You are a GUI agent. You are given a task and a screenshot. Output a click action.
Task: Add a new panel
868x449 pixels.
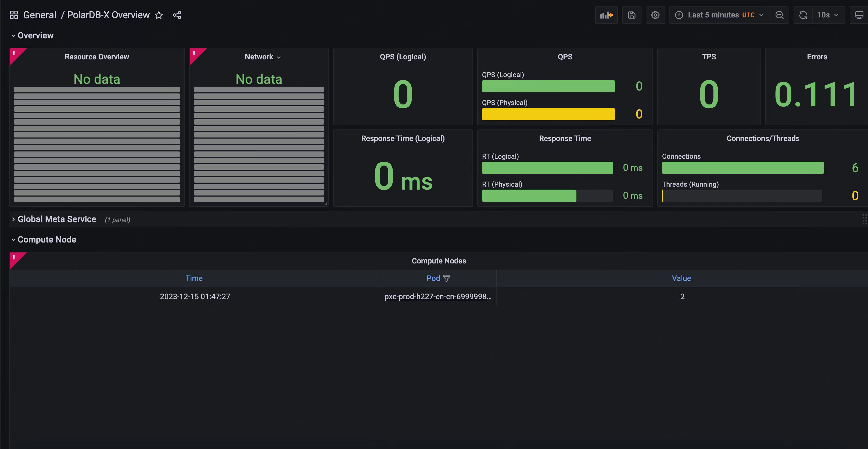[x=606, y=15]
